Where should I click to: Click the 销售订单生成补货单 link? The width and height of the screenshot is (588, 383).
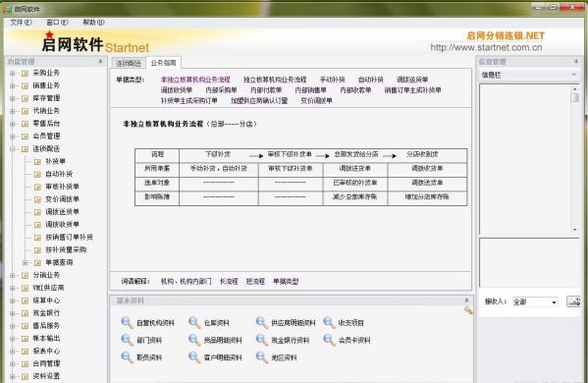(x=412, y=90)
